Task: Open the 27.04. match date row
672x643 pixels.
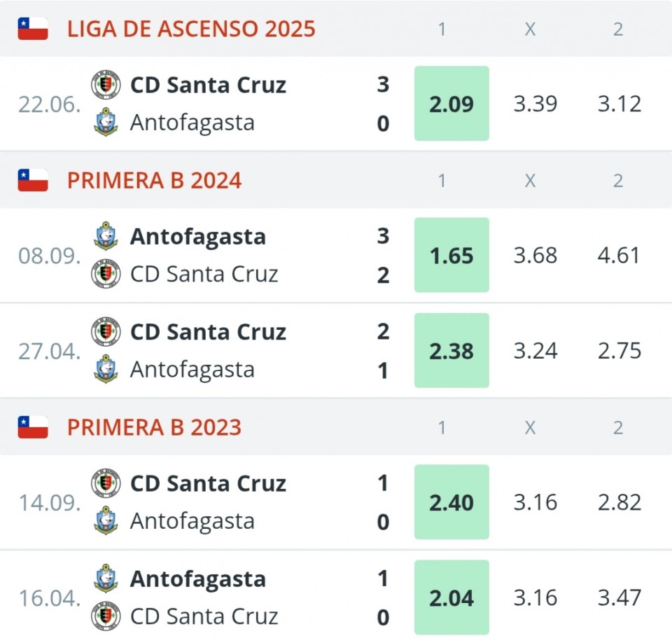Action: (x=49, y=351)
